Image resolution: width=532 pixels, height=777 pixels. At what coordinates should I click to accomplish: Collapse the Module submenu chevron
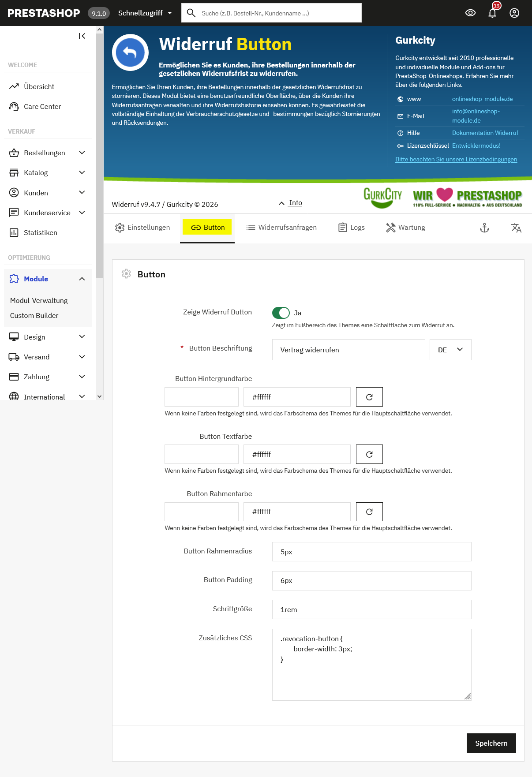(x=82, y=279)
